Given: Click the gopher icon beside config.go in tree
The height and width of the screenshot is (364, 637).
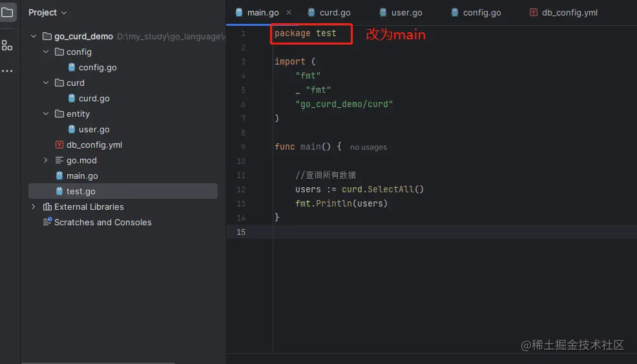Looking at the screenshot, I should coord(72,67).
